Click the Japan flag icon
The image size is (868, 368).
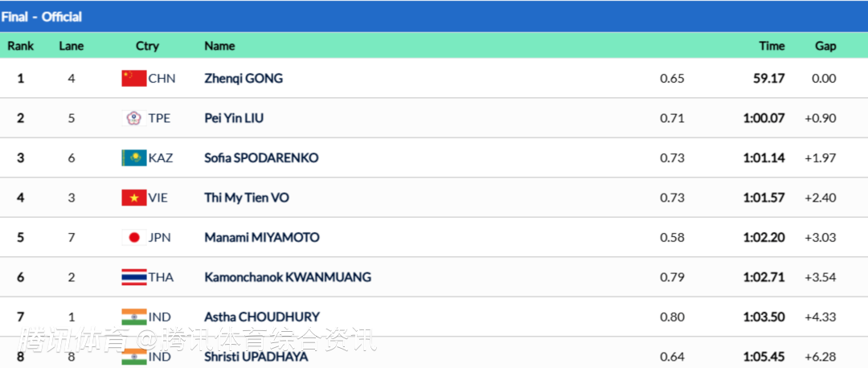coord(133,237)
